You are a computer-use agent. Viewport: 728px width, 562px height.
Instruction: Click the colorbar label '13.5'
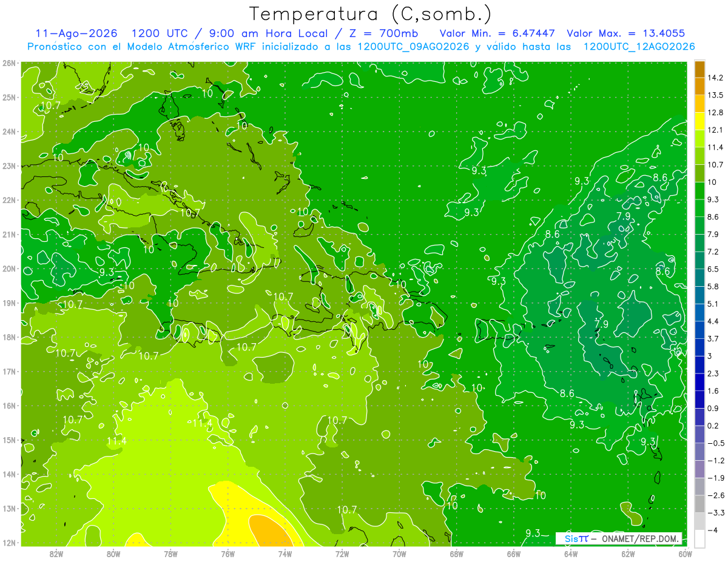point(716,95)
